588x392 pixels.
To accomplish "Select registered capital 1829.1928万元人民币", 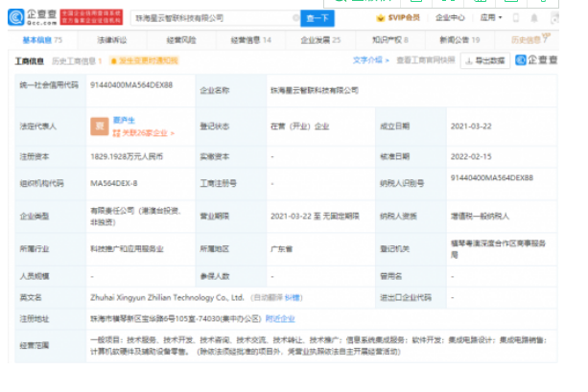I will coord(127,156).
